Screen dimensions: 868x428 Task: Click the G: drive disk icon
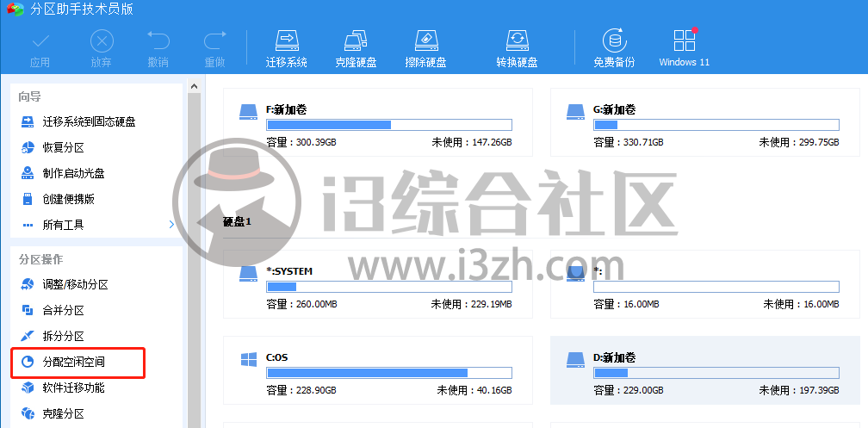576,112
